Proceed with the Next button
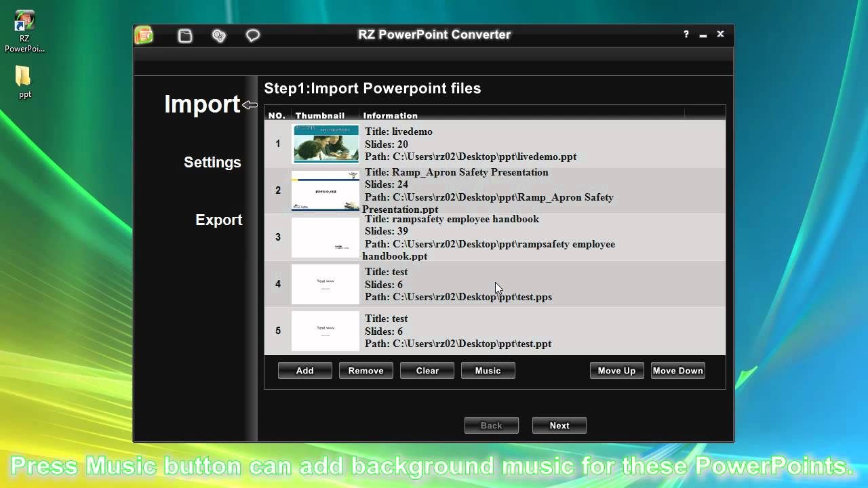This screenshot has height=488, width=868. click(x=559, y=426)
